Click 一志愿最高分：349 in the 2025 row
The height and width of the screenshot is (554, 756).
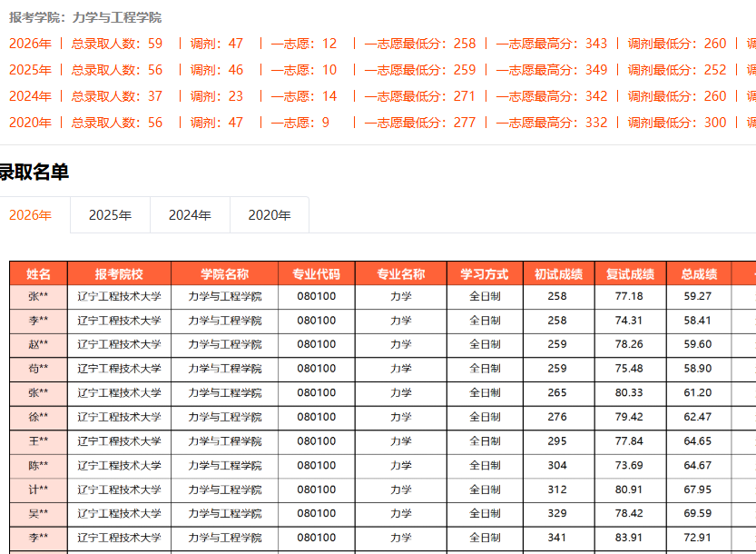552,70
